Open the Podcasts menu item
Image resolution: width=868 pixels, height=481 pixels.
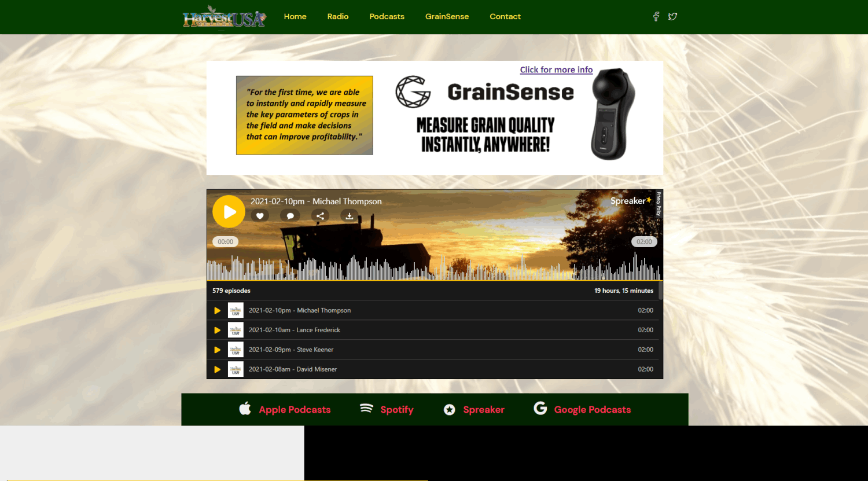(387, 17)
